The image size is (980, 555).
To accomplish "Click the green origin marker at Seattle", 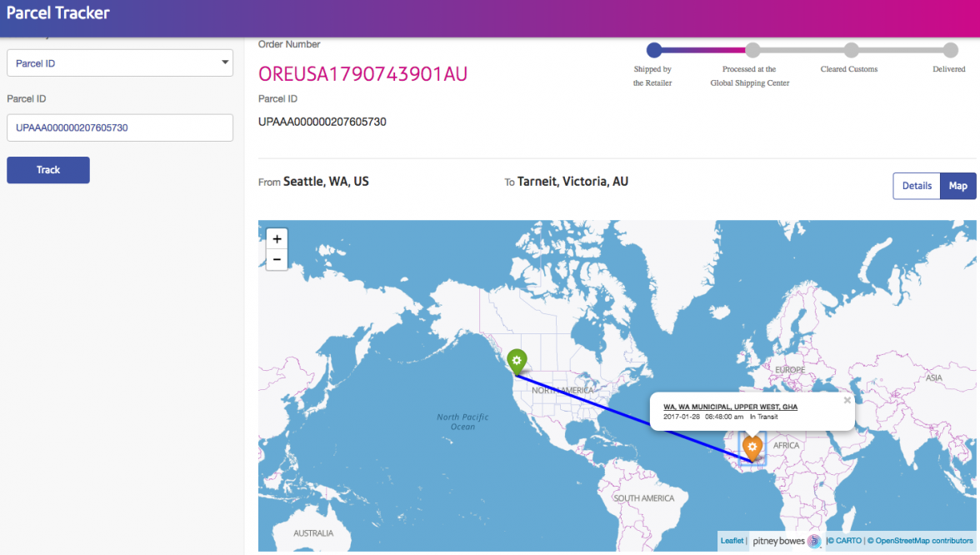I will (517, 362).
